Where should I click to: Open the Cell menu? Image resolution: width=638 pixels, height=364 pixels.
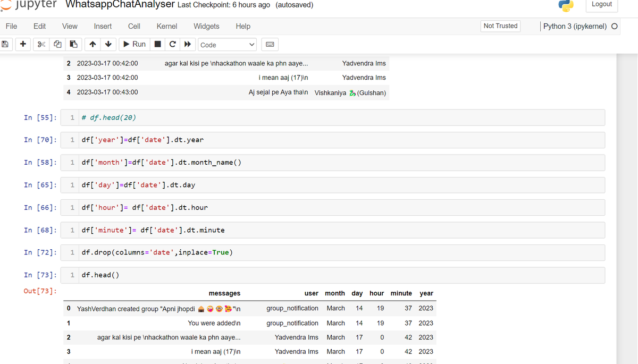(134, 26)
